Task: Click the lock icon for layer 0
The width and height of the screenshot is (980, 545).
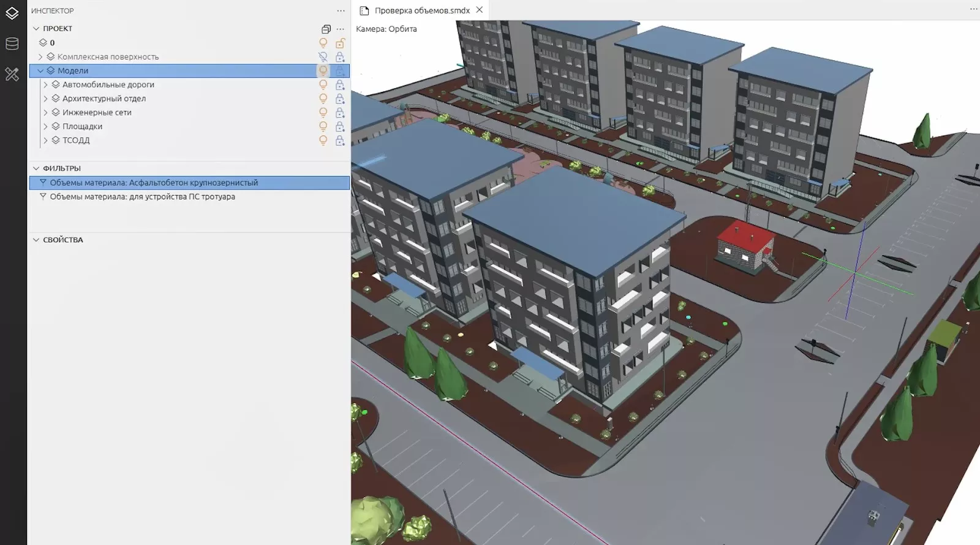Action: coord(340,43)
